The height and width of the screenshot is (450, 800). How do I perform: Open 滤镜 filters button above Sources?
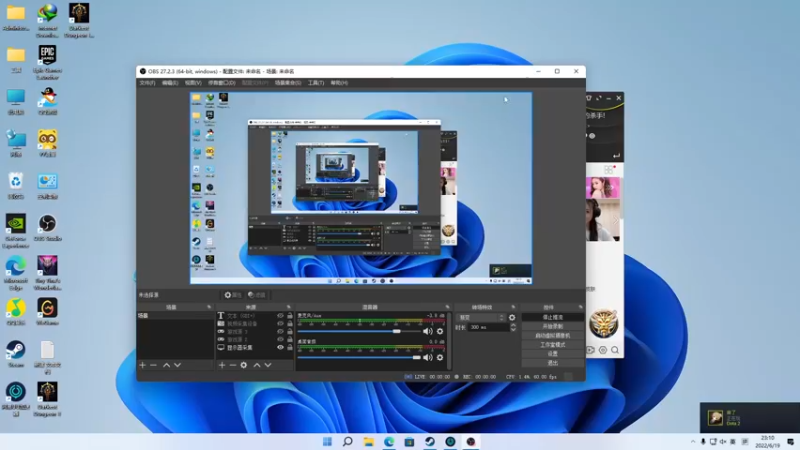[257, 295]
